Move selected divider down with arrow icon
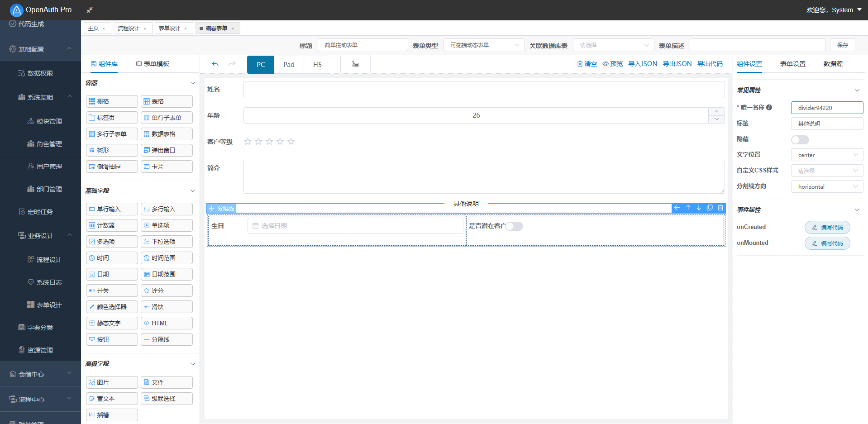 tap(699, 208)
